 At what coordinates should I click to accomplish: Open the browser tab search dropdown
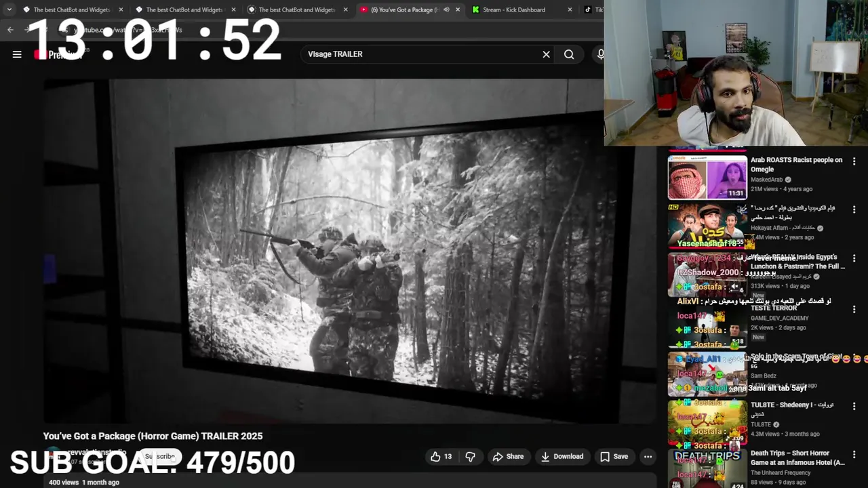pyautogui.click(x=9, y=9)
